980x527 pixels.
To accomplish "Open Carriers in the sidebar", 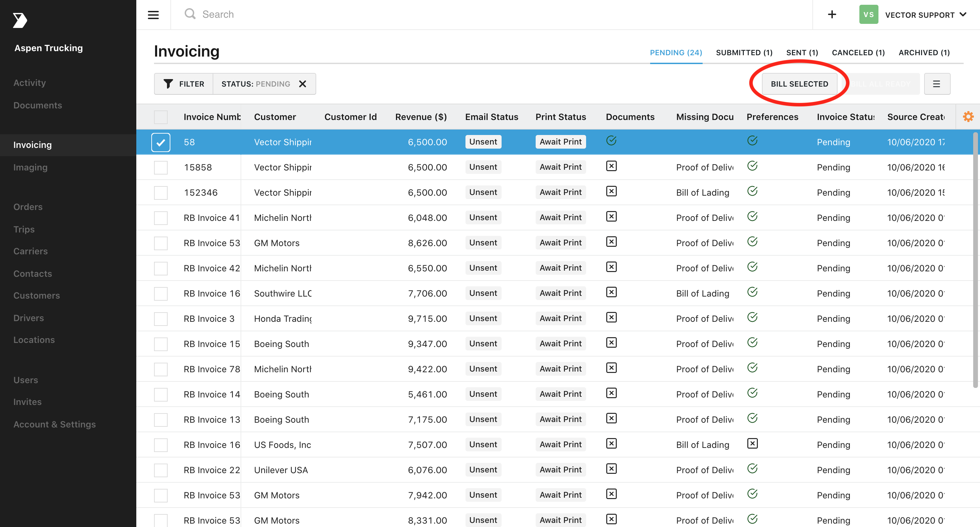I will (30, 251).
